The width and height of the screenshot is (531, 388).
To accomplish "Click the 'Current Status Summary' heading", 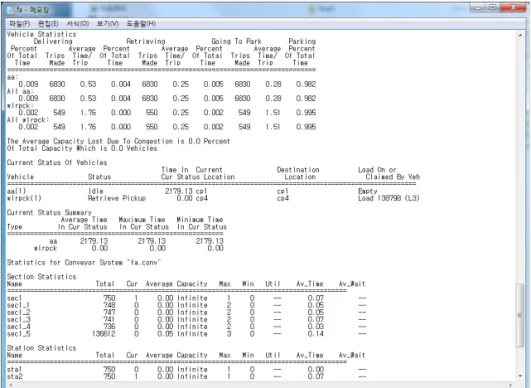I will pyautogui.click(x=49, y=212).
